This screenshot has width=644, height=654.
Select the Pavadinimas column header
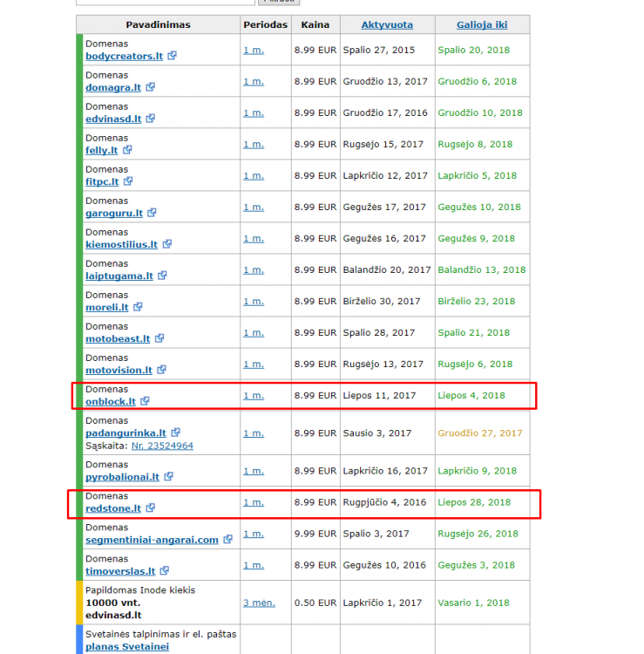[158, 24]
